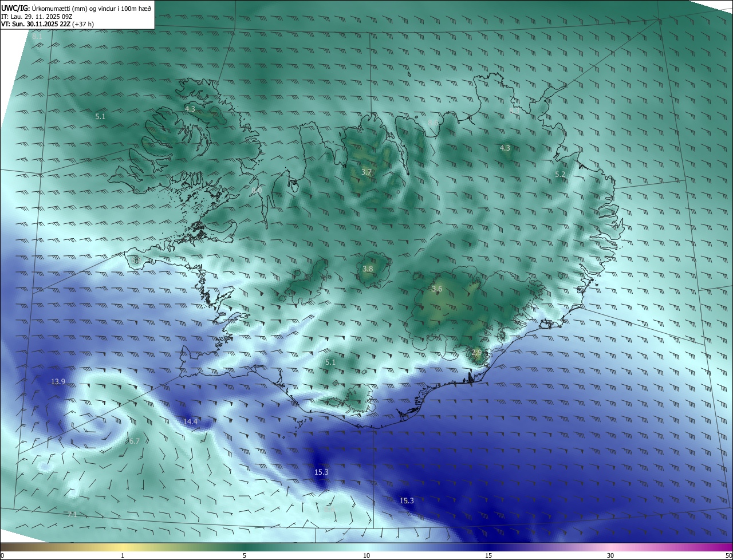Click the 0 tick on the color scale

(x=2, y=555)
